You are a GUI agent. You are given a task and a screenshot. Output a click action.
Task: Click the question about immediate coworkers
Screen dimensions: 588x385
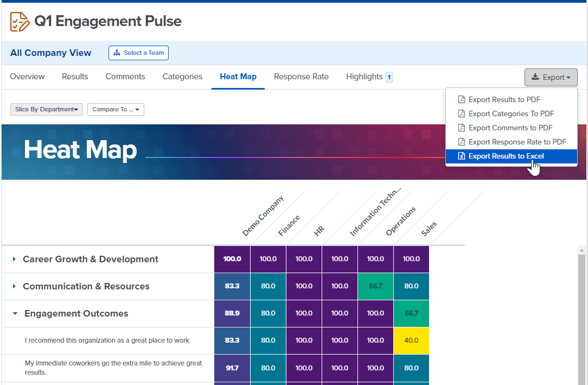click(x=113, y=368)
